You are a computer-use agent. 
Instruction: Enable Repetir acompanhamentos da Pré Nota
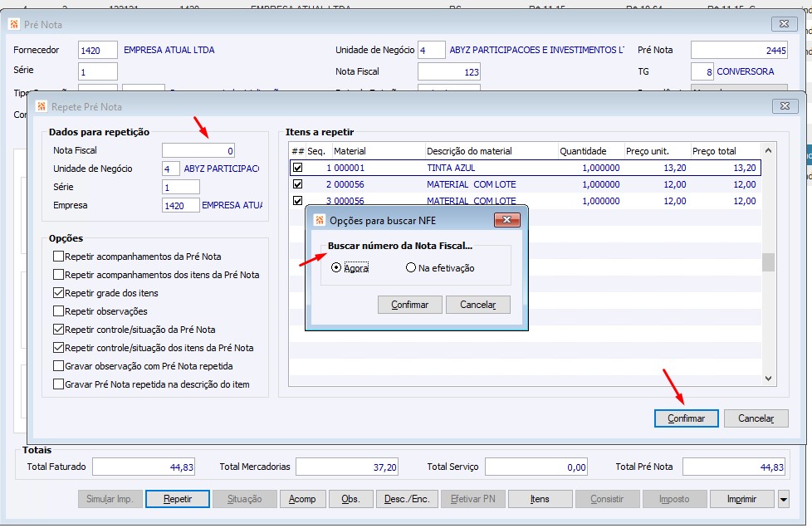pos(58,257)
